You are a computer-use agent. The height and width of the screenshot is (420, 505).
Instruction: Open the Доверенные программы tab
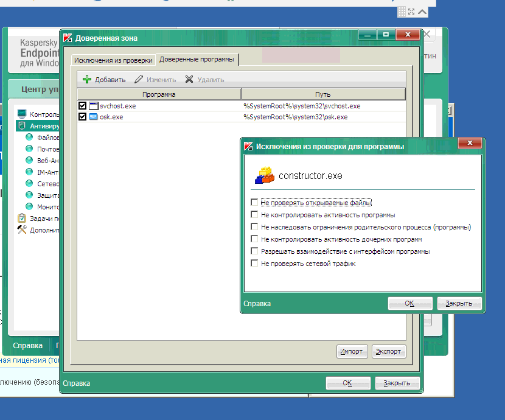pos(197,59)
